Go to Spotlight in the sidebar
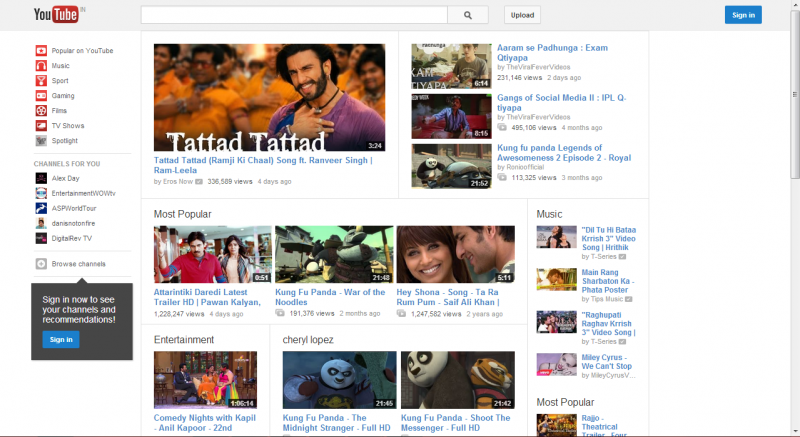 (x=65, y=141)
